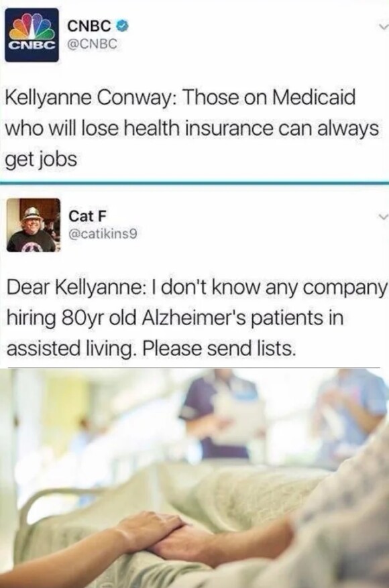The width and height of the screenshot is (389, 588).
Task: Click the tweet text mentioning Medicaid
Action: tap(192, 128)
